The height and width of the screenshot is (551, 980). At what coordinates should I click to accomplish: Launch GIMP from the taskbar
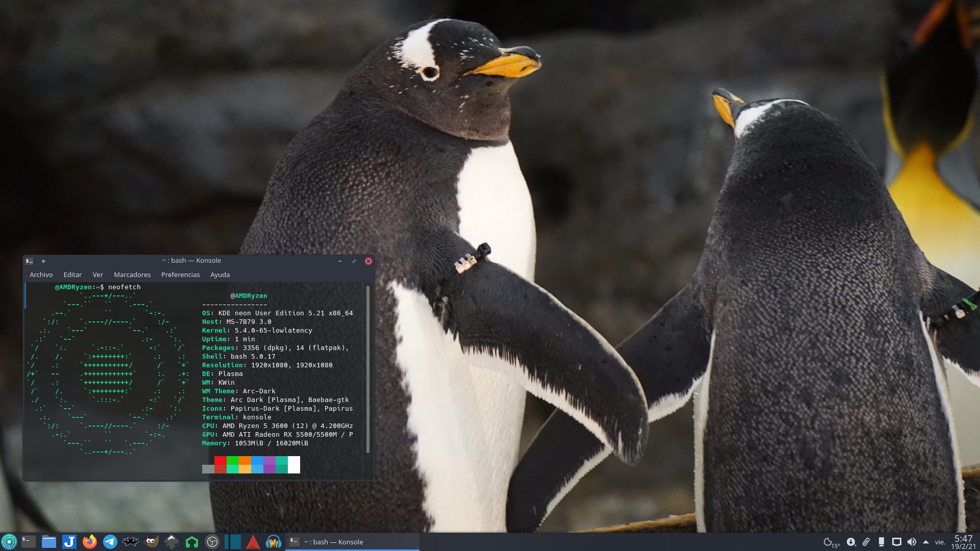point(151,542)
